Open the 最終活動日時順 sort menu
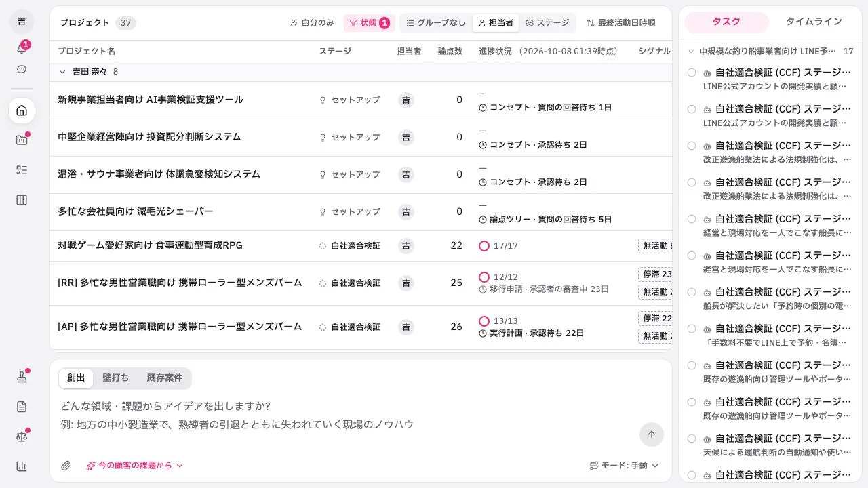The image size is (868, 488). coord(620,23)
